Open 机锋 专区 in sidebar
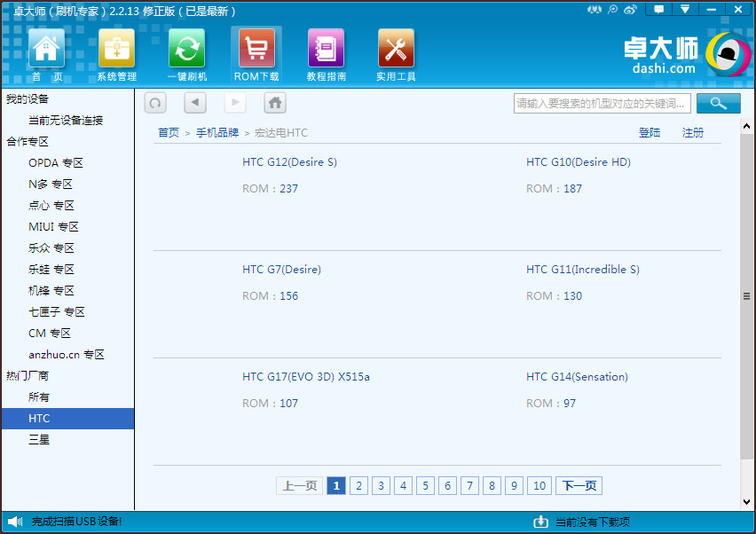The width and height of the screenshot is (756, 534). (x=68, y=291)
